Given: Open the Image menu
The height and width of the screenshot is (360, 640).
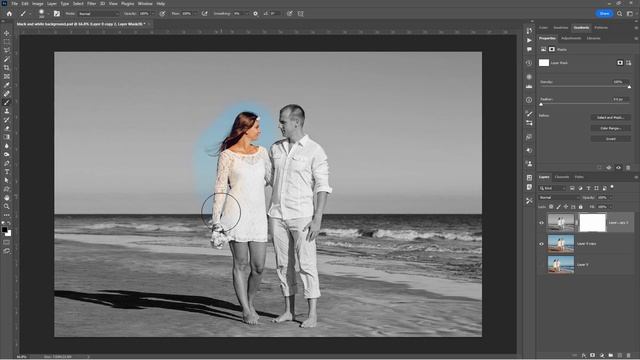Looking at the screenshot, I should [38, 4].
